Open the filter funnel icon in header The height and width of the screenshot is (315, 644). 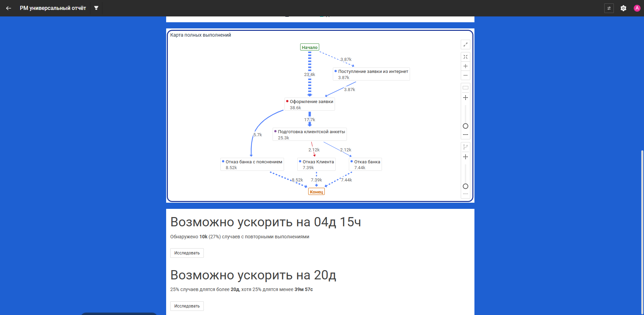[x=96, y=8]
